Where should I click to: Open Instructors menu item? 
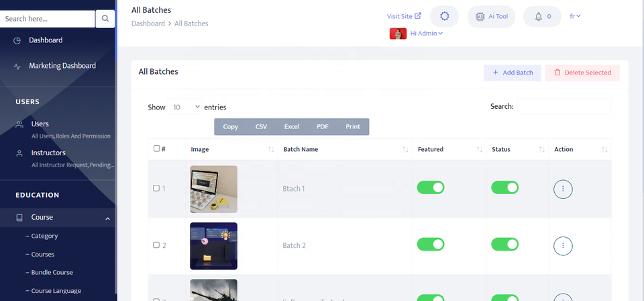pyautogui.click(x=48, y=153)
